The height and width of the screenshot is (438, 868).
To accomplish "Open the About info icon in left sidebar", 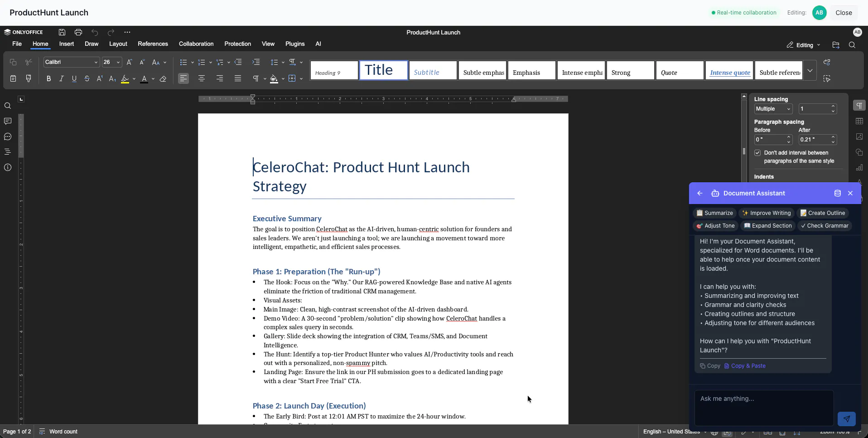I will click(x=8, y=167).
